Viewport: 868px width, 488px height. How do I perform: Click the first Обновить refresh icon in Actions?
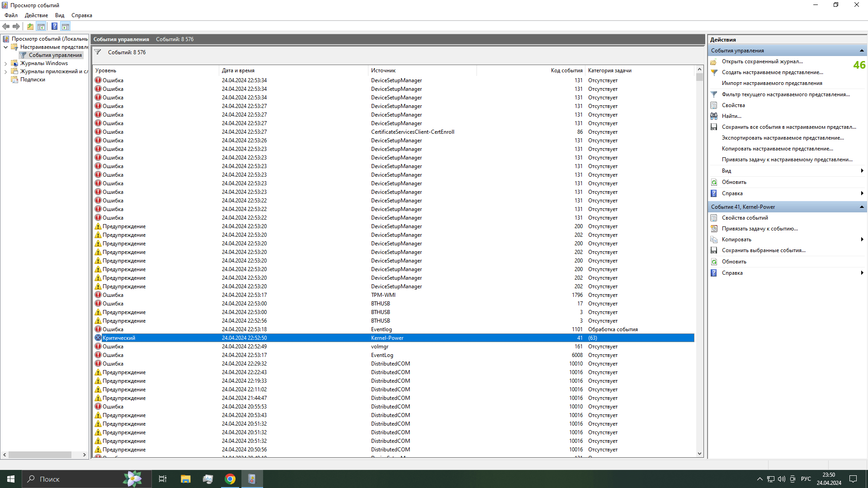click(714, 182)
